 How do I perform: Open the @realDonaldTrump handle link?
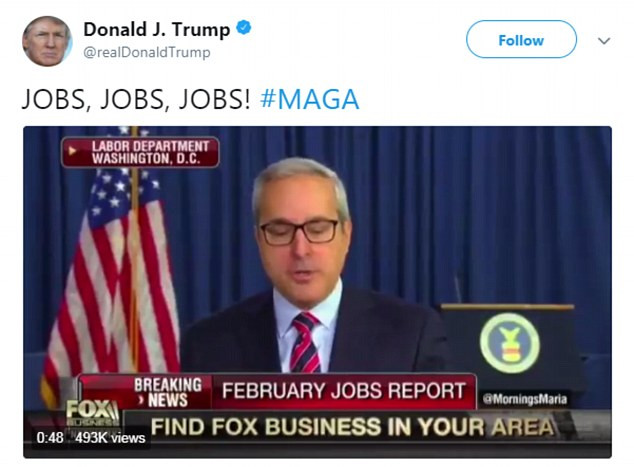(x=147, y=52)
